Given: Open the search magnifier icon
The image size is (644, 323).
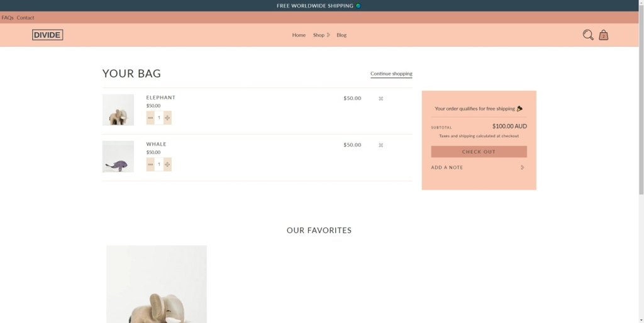Looking at the screenshot, I should pos(587,35).
